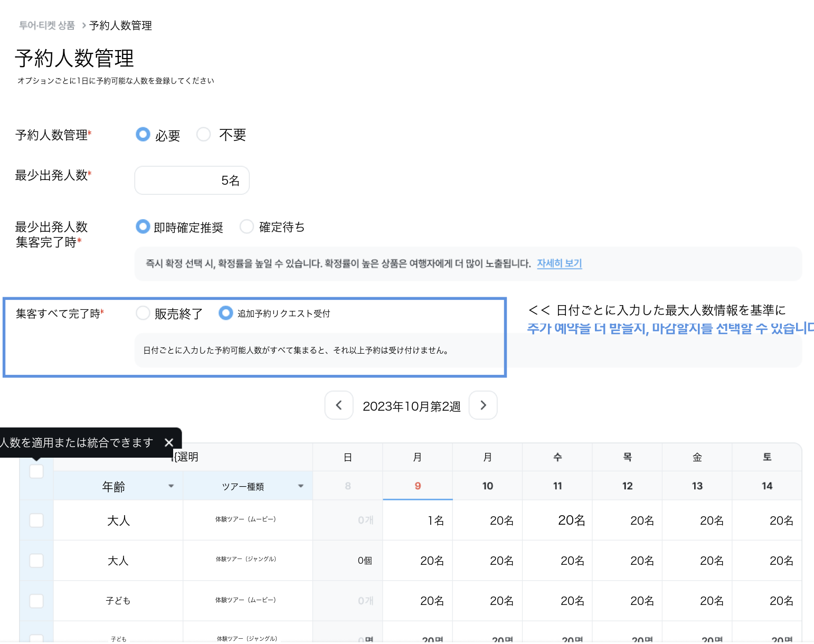Click 予約人数管理 breadcrumb item
Image resolution: width=814 pixels, height=644 pixels.
coord(120,25)
